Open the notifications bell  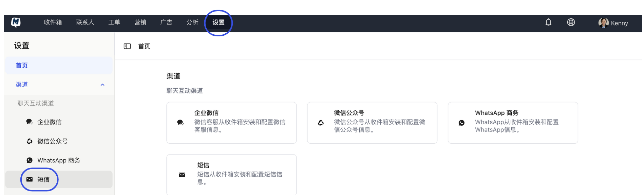tap(548, 22)
